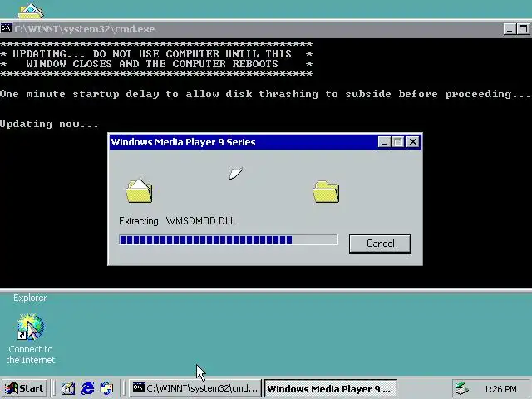The height and width of the screenshot is (399, 532).
Task: Open Connect to the Internet desktop shortcut
Action: pyautogui.click(x=31, y=339)
